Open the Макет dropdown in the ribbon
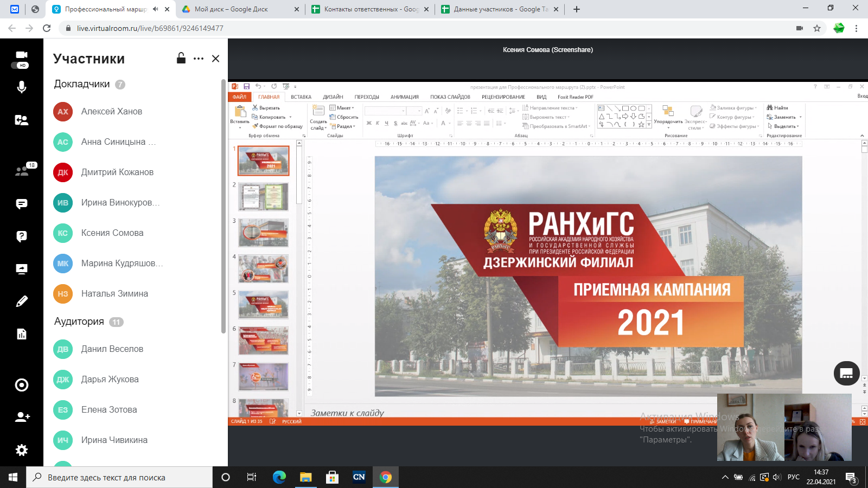Viewport: 868px width, 488px height. coord(342,108)
